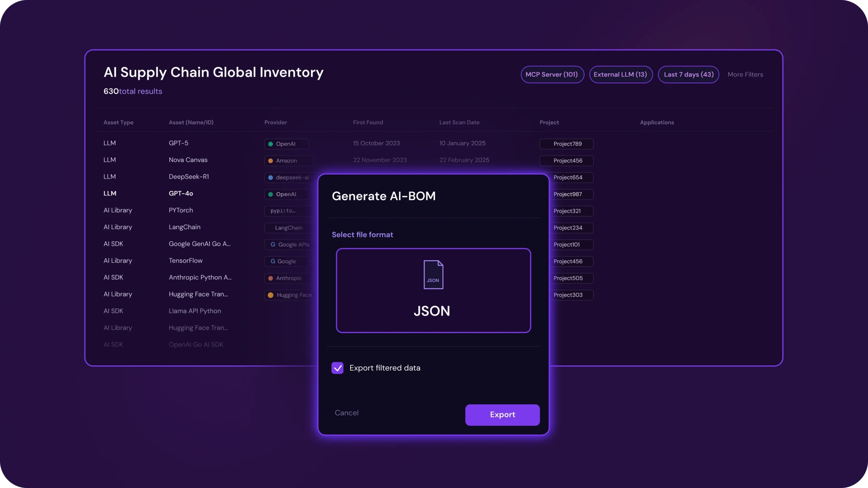Image resolution: width=868 pixels, height=488 pixels.
Task: Apply the MCP Server (101) filter
Action: coord(552,74)
